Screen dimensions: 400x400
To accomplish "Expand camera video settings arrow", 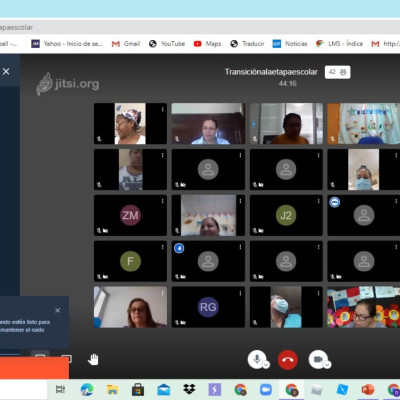I will coord(327,365).
